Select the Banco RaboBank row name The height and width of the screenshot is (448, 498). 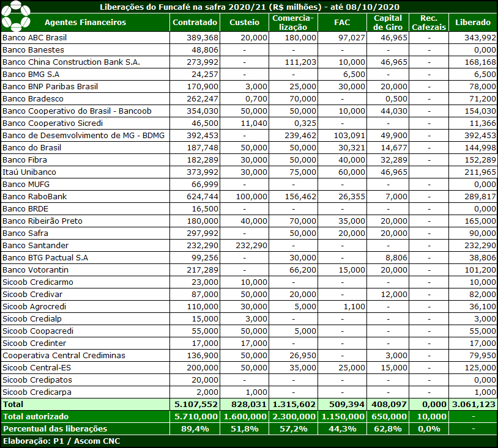[35, 197]
